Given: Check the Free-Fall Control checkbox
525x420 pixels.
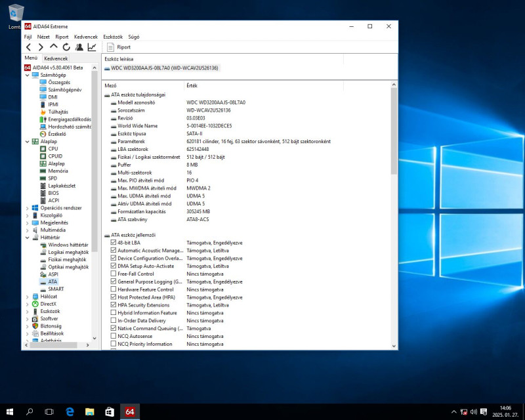Looking at the screenshot, I should pyautogui.click(x=114, y=274).
